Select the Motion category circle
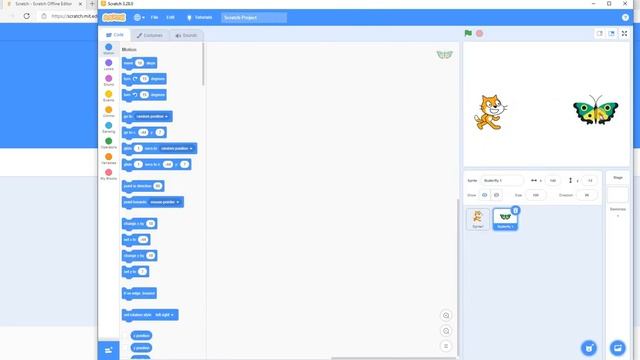This screenshot has width=640, height=360. tap(109, 47)
